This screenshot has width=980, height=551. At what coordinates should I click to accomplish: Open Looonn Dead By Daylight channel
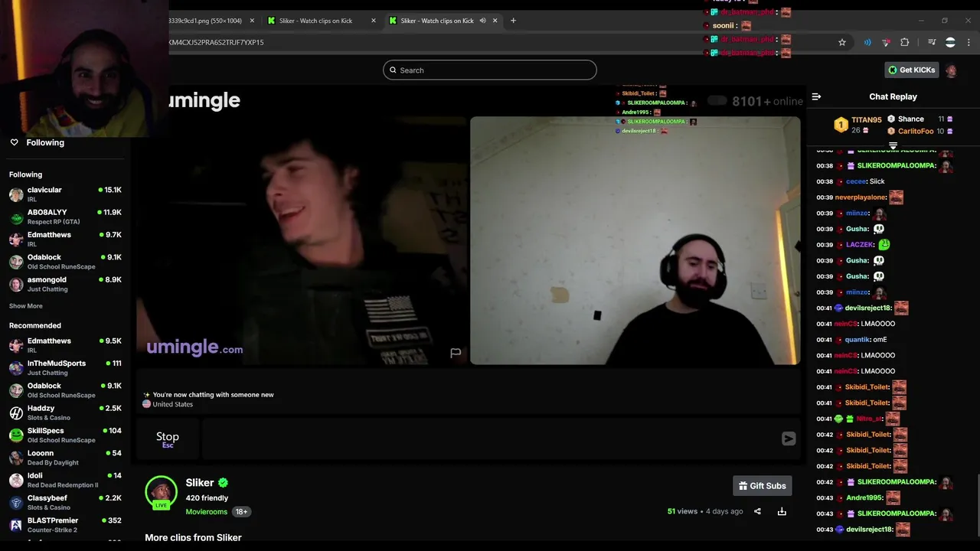point(65,457)
